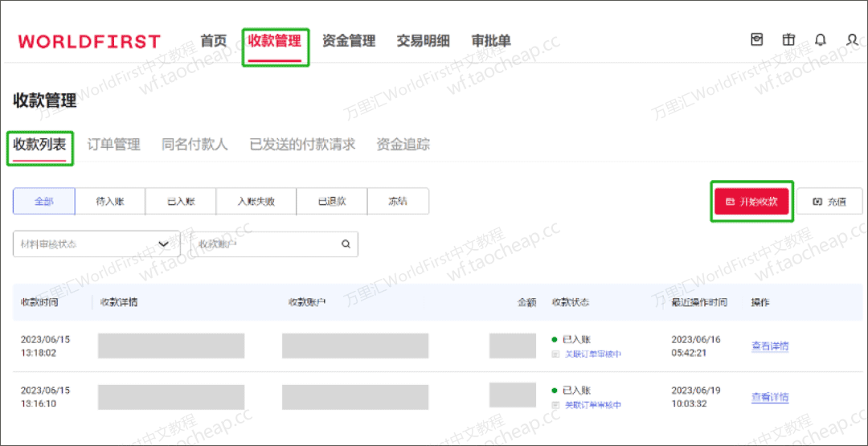
Task: Click the date 2023/06/15 13:18:02
Action: (45, 346)
